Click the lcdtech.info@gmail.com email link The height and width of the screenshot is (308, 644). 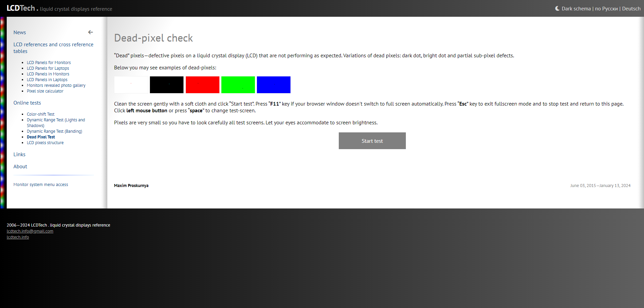(x=30, y=231)
